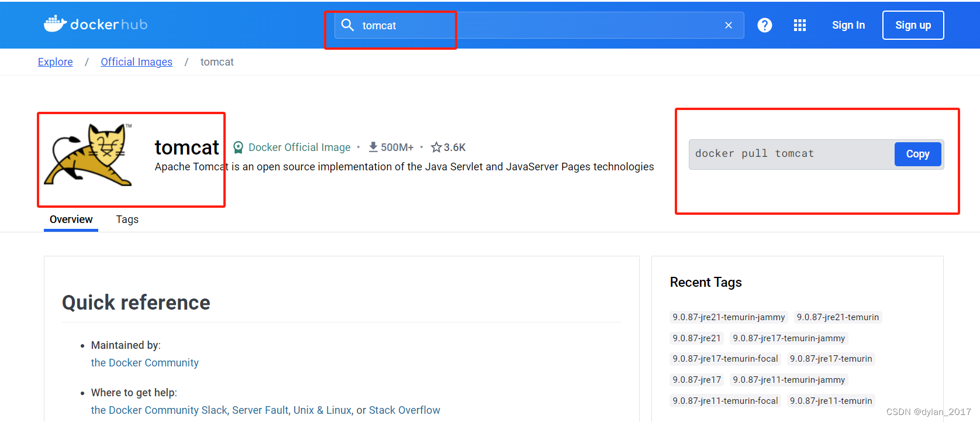
Task: Click the download count icon
Action: click(x=373, y=147)
